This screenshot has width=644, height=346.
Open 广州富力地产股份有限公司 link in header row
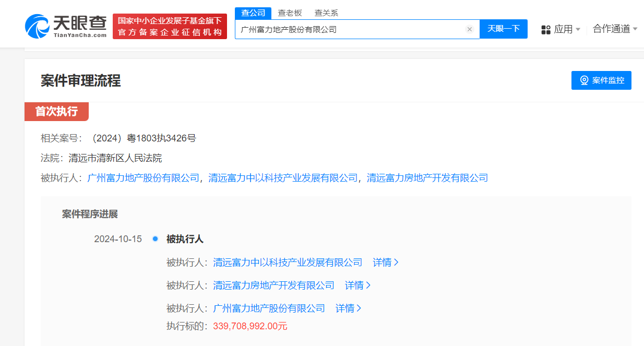click(x=143, y=178)
